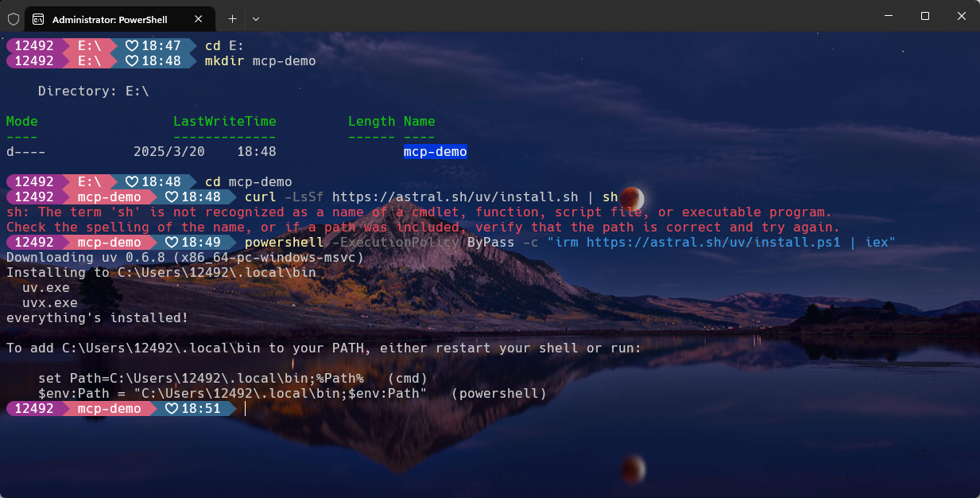Open a new tab with plus button
The height and width of the screenshot is (498, 980).
click(232, 18)
